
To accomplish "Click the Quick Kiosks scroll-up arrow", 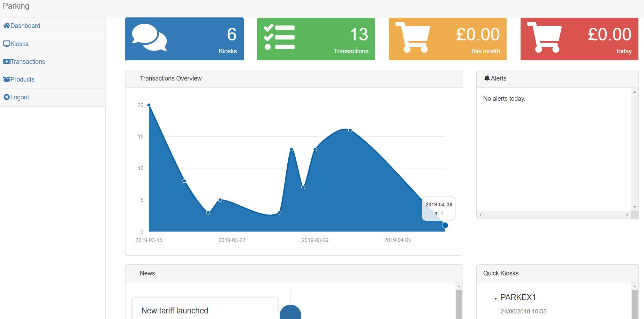I will click(x=635, y=287).
